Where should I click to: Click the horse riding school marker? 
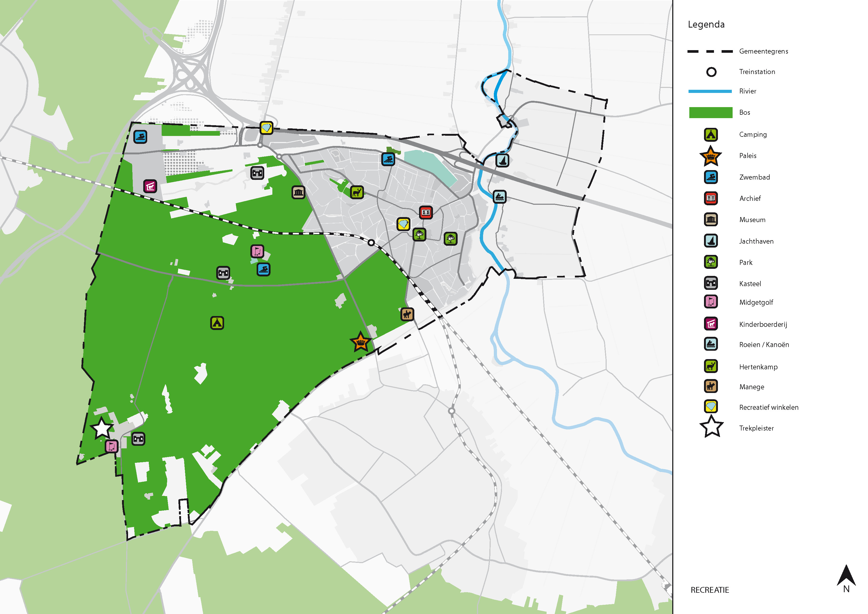[x=407, y=314]
